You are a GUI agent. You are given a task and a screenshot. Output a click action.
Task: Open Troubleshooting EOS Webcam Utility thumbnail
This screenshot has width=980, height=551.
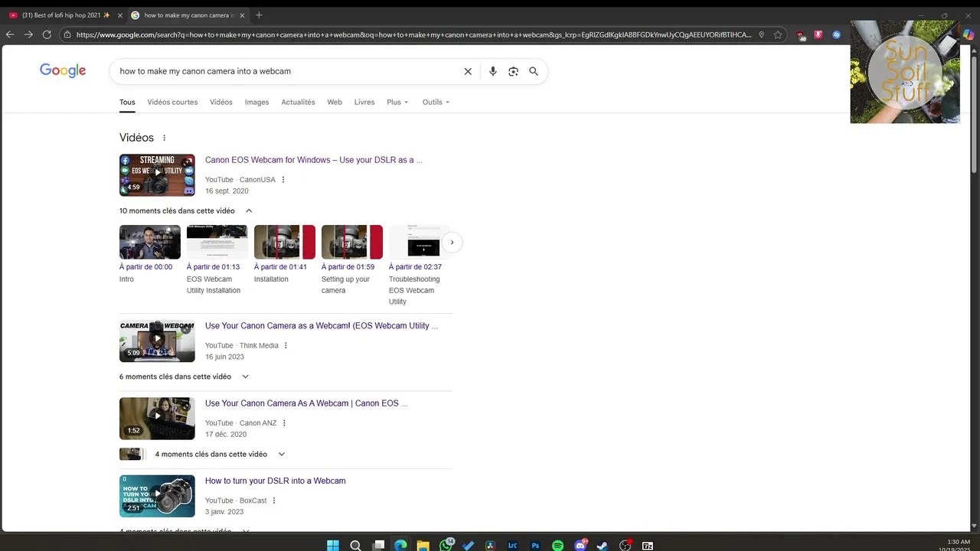point(420,242)
